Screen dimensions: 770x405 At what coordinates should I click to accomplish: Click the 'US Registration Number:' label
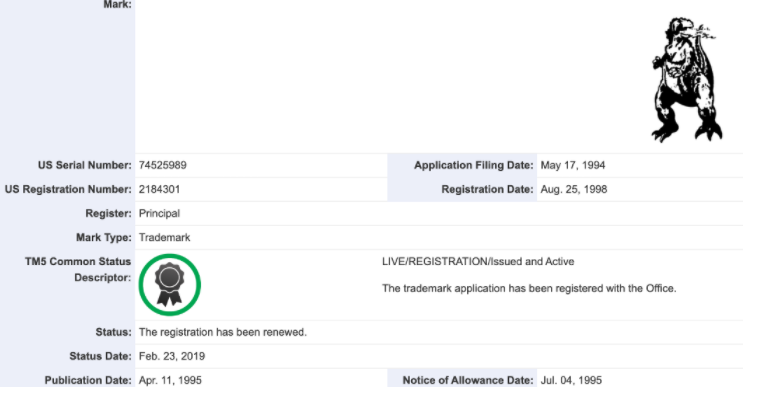coord(68,189)
